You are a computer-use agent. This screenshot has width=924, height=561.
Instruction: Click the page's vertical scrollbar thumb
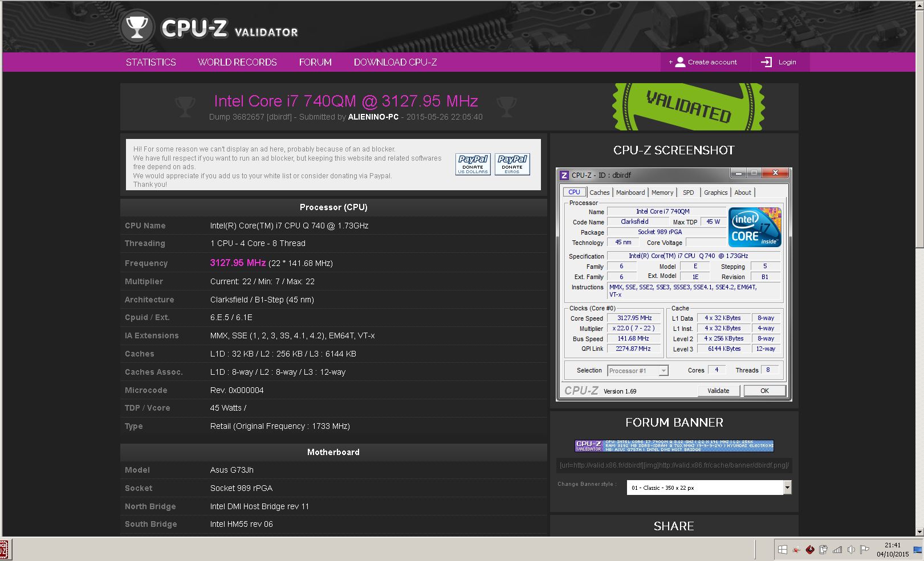[919, 129]
